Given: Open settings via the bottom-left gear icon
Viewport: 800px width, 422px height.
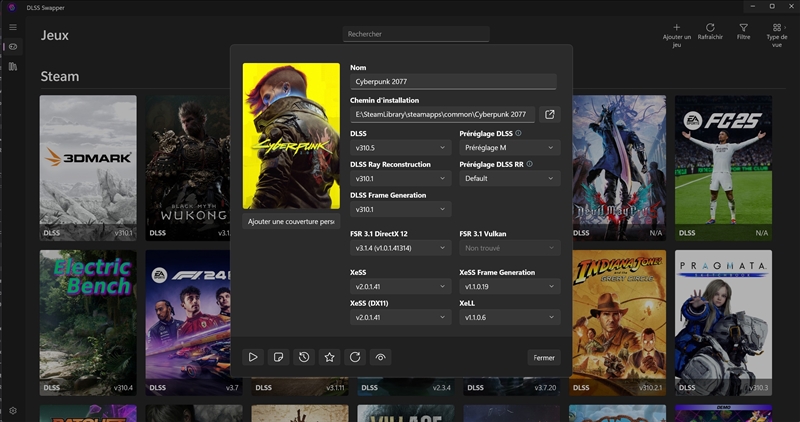Looking at the screenshot, I should 13,410.
